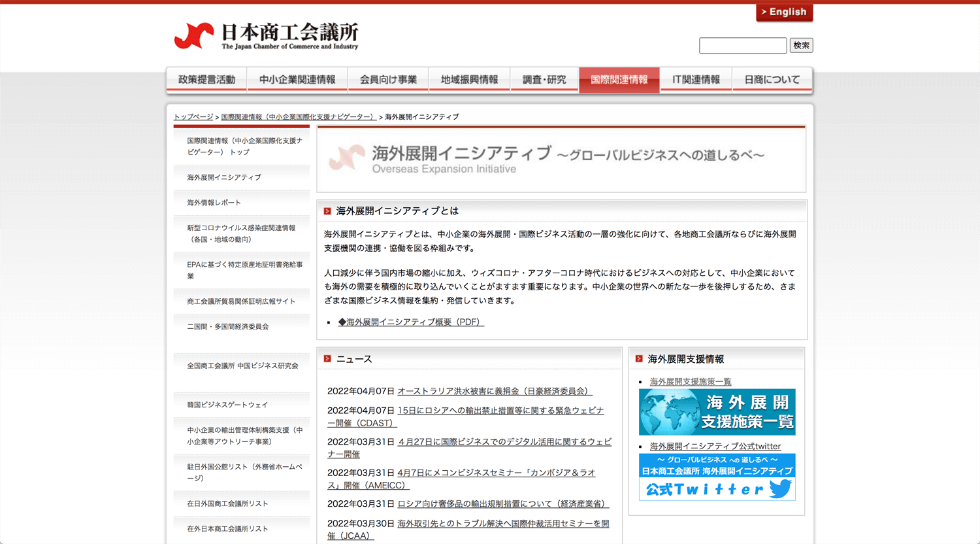Select the 国際関連情報 navigation tab
The width and height of the screenshot is (980, 544).
[619, 80]
